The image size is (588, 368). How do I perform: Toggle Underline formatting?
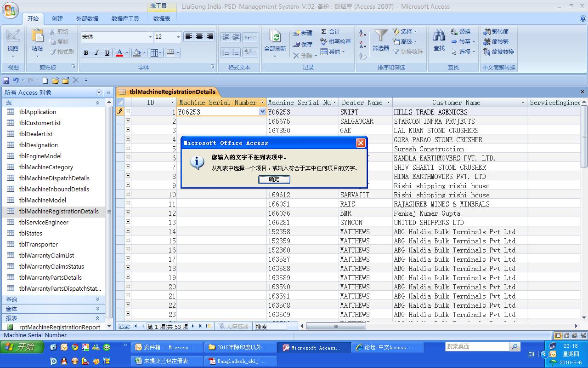pos(107,53)
